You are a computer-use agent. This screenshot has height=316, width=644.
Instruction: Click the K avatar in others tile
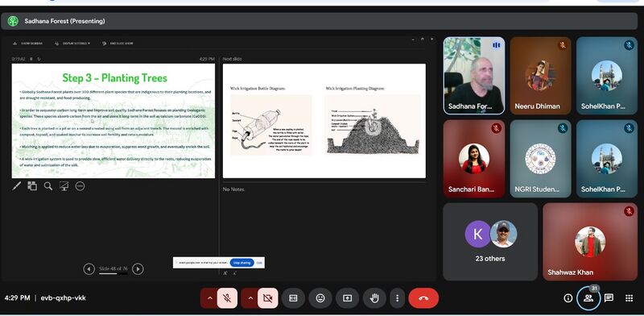[477, 234]
